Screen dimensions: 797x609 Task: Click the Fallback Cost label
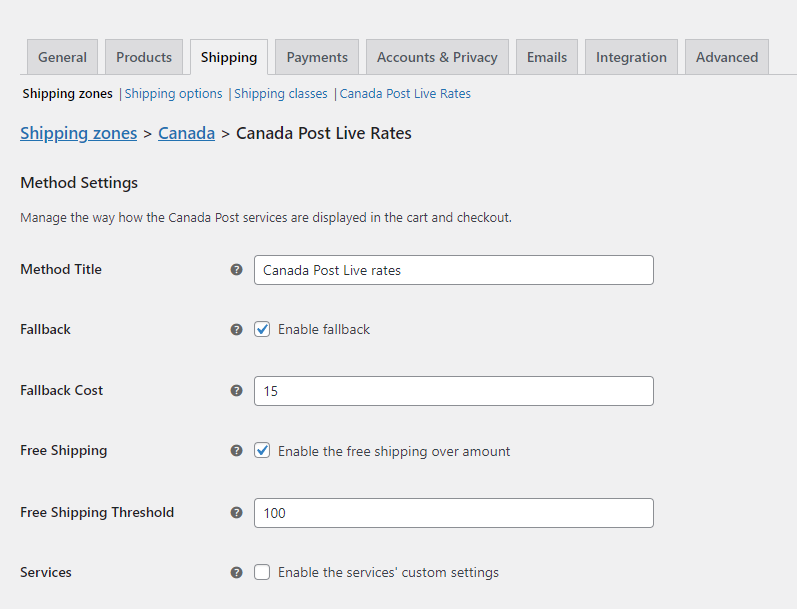[x=62, y=390]
